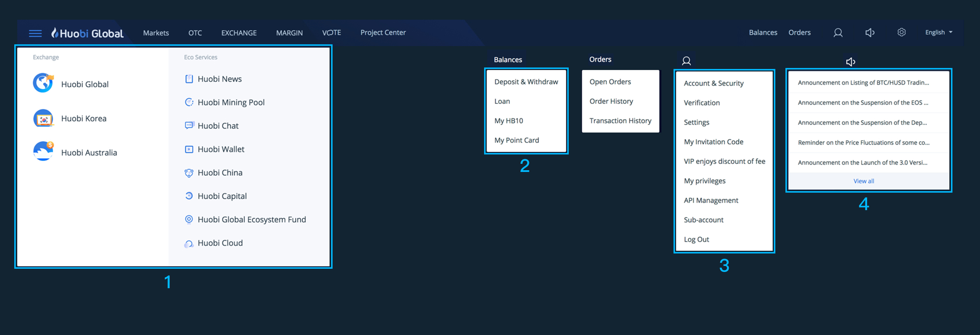Open Project Center in navbar
980x335 pixels.
click(x=383, y=33)
